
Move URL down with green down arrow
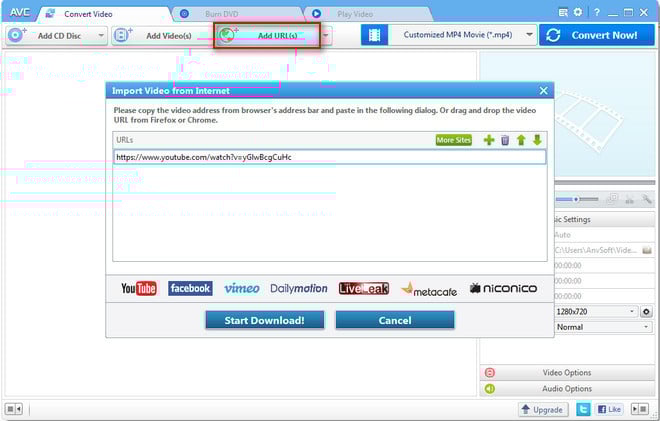[x=537, y=140]
